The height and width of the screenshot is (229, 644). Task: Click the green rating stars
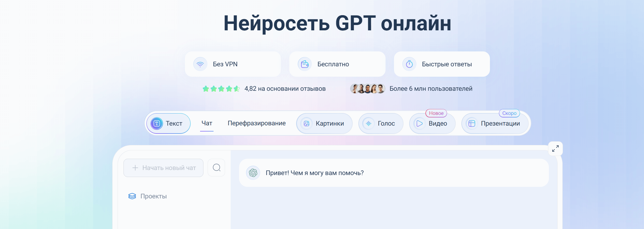pos(221,89)
